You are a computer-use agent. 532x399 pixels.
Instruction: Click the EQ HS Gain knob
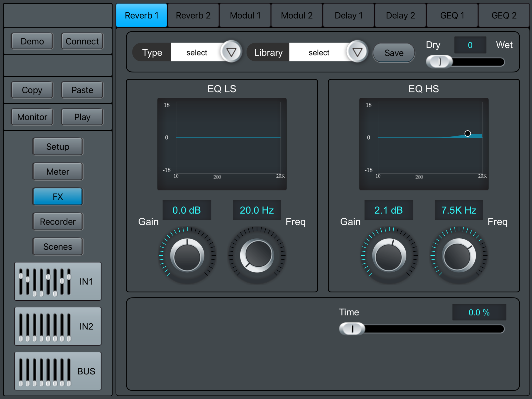(389, 255)
